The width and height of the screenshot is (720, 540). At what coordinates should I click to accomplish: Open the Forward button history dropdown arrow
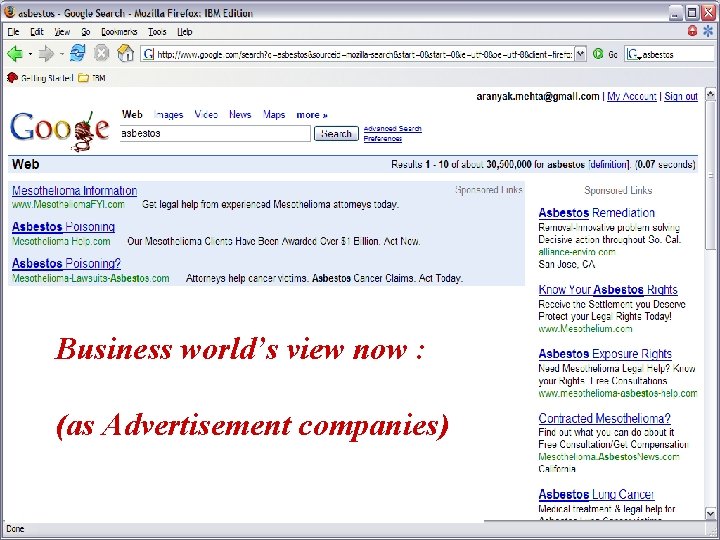tap(62, 54)
